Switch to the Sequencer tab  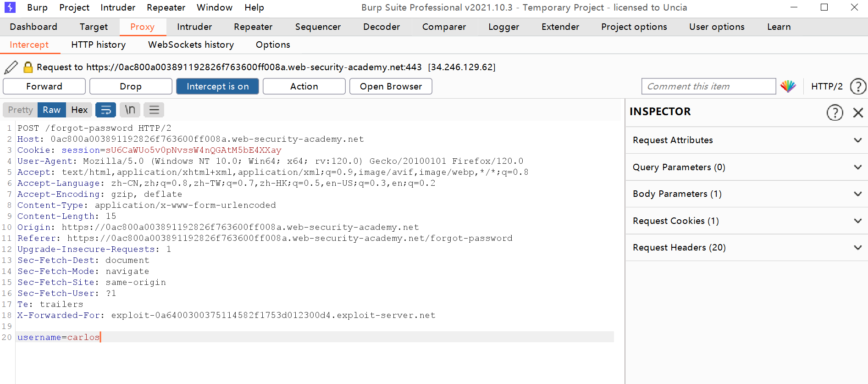[x=318, y=27]
